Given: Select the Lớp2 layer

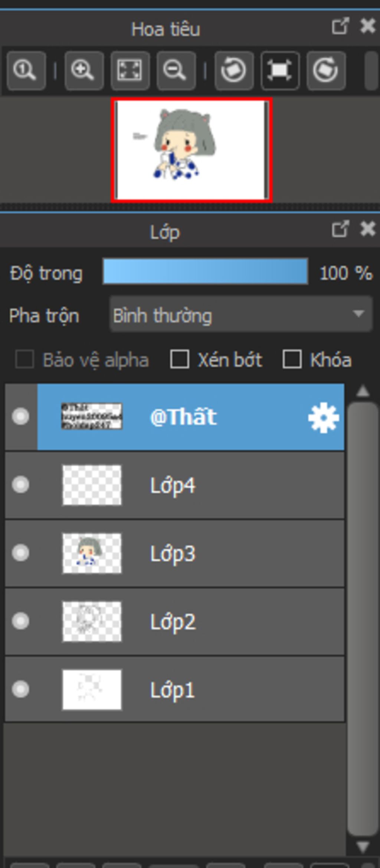Looking at the screenshot, I should [x=175, y=622].
